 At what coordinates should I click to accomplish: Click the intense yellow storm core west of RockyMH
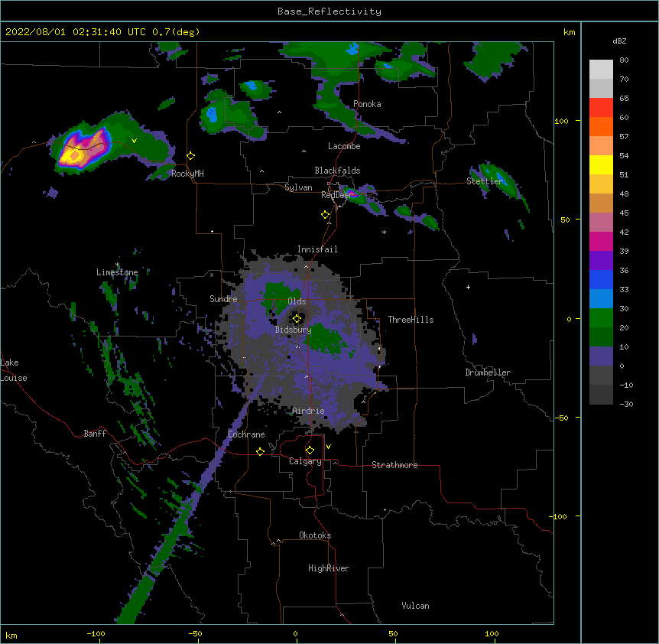pos(73,156)
